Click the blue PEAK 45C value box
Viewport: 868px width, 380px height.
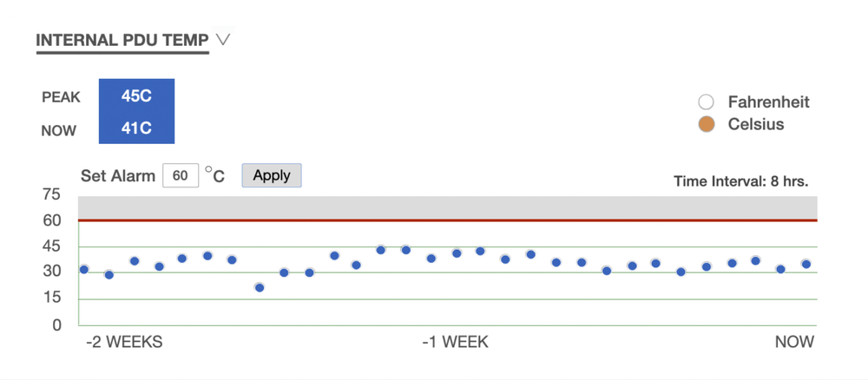point(136,96)
